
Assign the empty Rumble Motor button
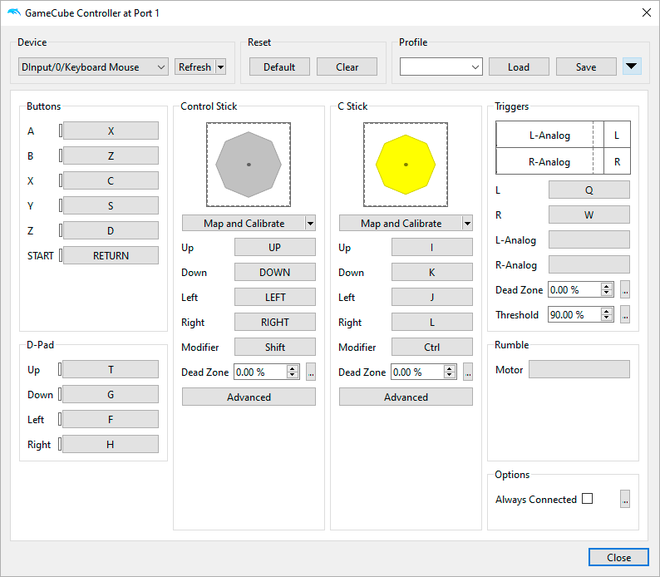[579, 370]
